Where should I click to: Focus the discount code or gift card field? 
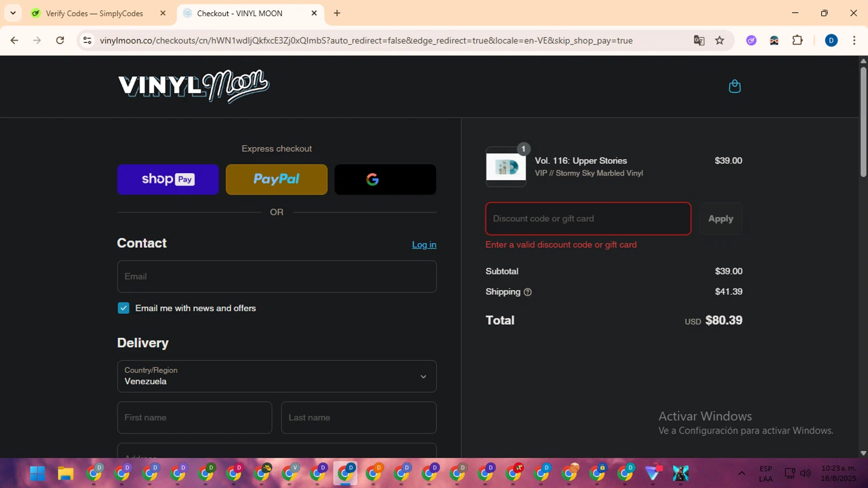tap(588, 219)
